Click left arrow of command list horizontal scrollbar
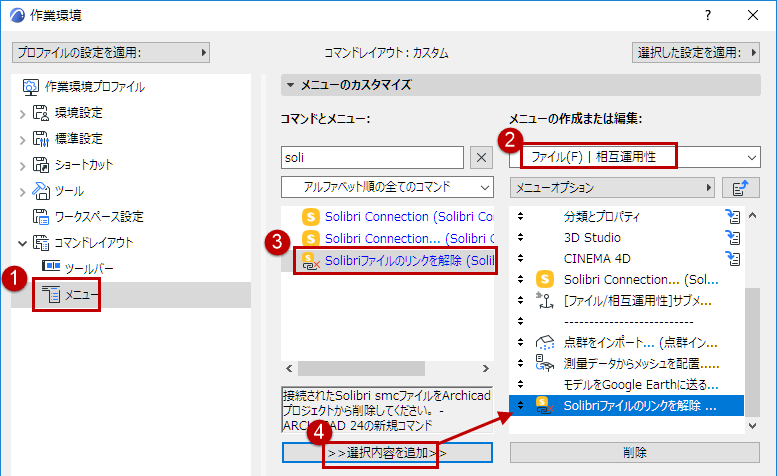This screenshot has height=476, width=777. [x=289, y=369]
